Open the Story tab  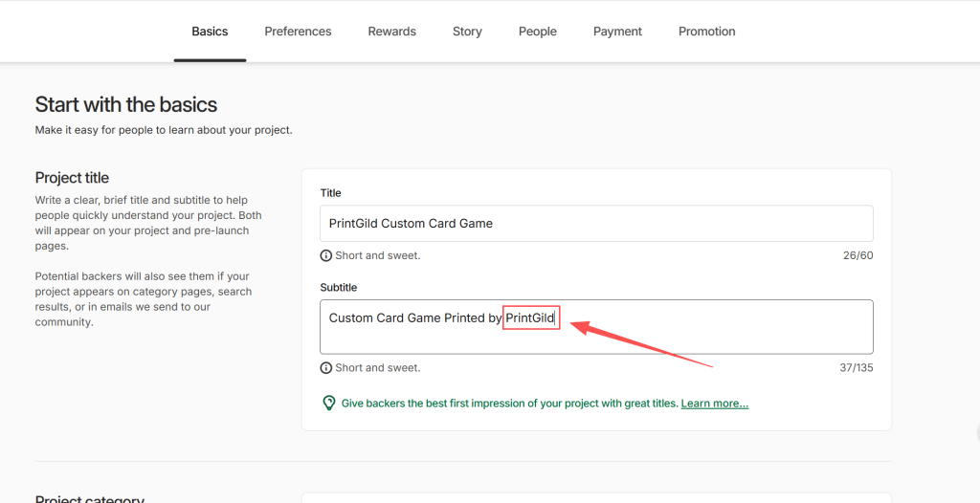pyautogui.click(x=467, y=32)
